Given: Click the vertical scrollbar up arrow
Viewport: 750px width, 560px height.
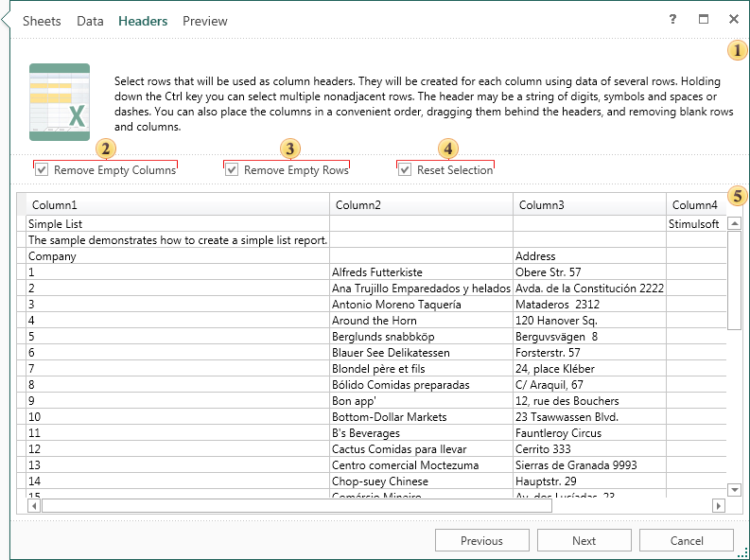Looking at the screenshot, I should pos(734,224).
